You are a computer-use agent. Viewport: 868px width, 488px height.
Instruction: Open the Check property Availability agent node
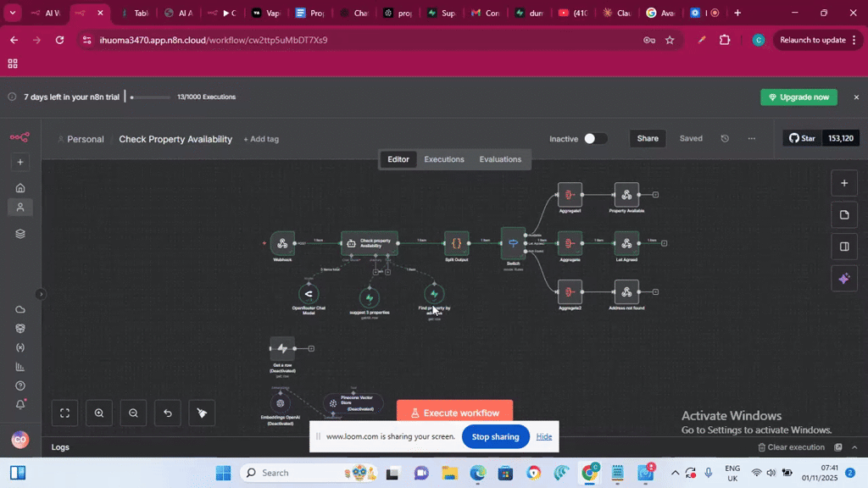[370, 243]
